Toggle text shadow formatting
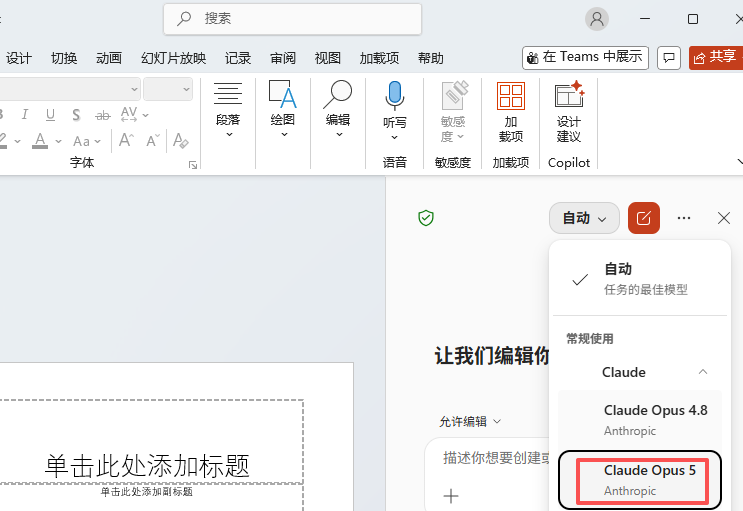The width and height of the screenshot is (743, 511). [x=76, y=115]
